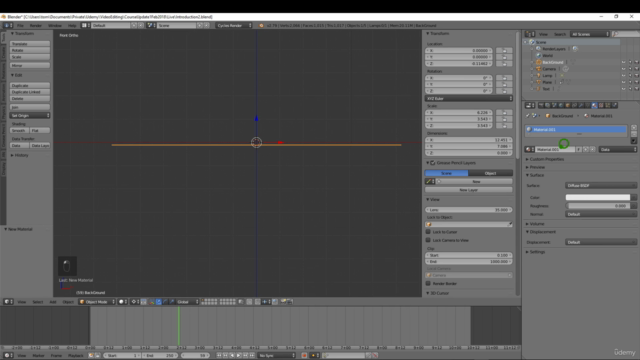This screenshot has width=640, height=360.
Task: Click the Duplicate Linked button
Action: pos(30,92)
